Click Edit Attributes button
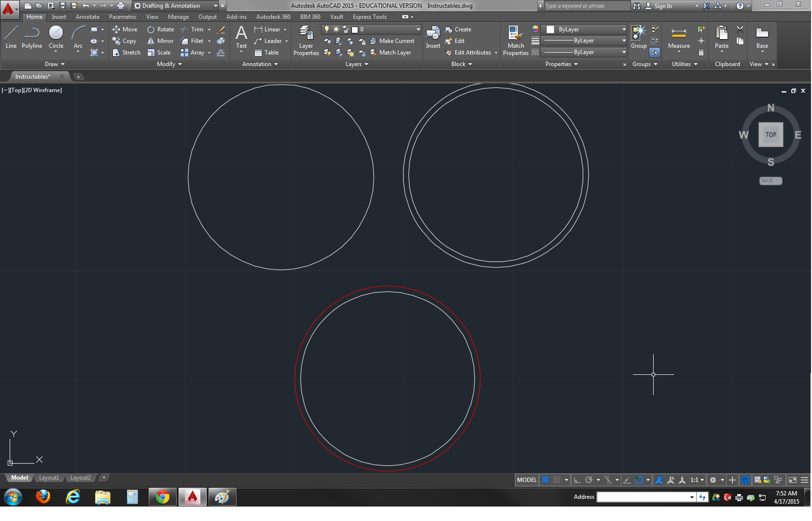Viewport: 812px width, 521px height. [468, 53]
